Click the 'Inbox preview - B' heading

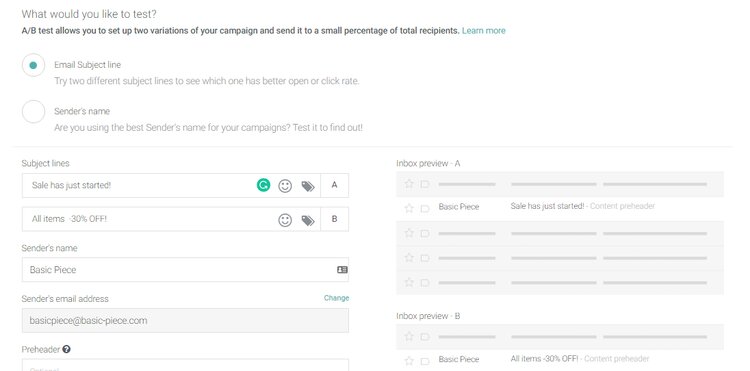428,316
